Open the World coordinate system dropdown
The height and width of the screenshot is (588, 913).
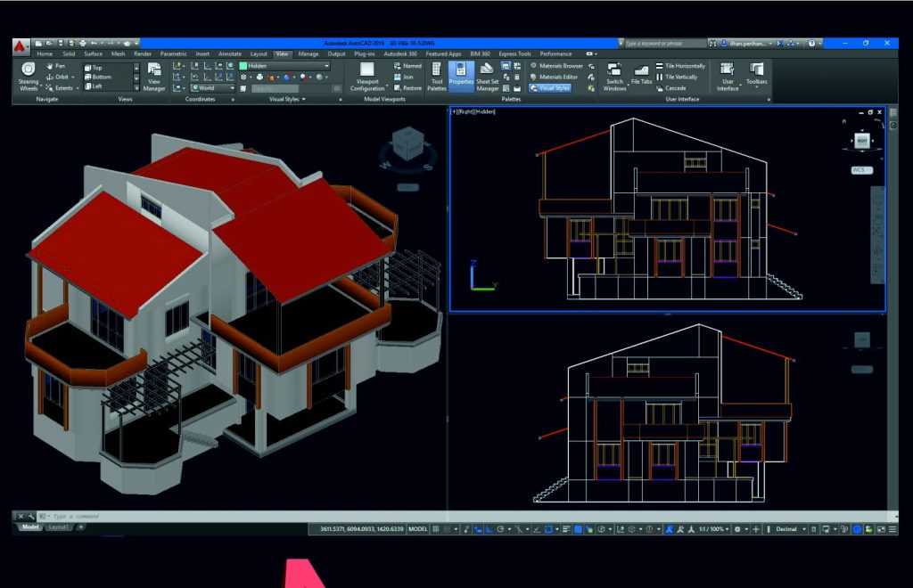(x=232, y=88)
